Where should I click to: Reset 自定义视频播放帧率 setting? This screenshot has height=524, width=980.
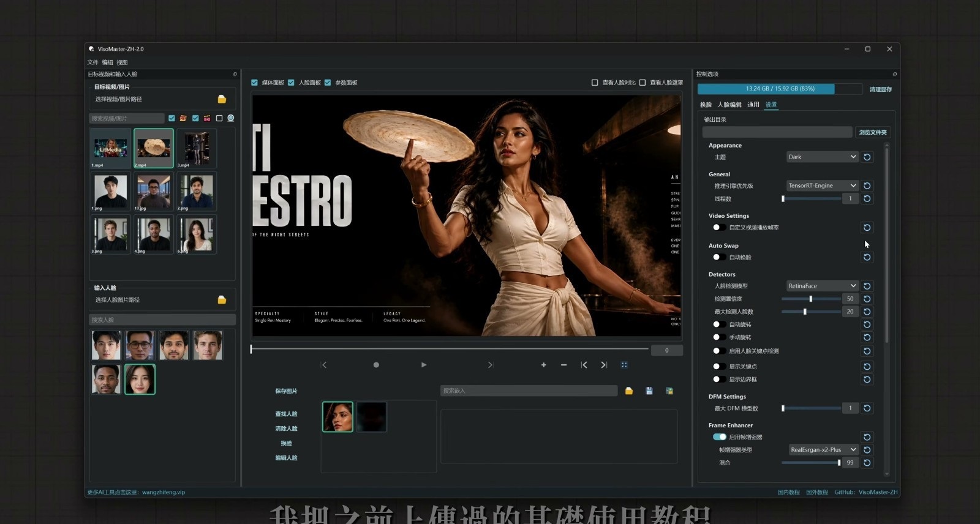pos(867,228)
